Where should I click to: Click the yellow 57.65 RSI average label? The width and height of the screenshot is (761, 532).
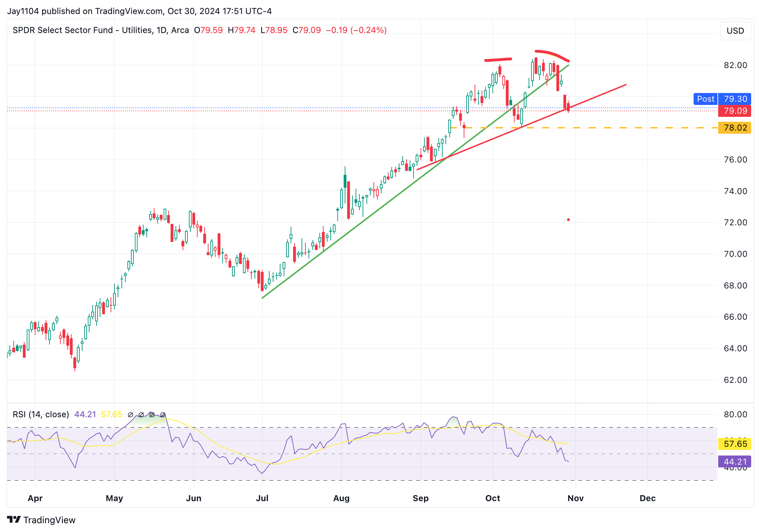(735, 444)
